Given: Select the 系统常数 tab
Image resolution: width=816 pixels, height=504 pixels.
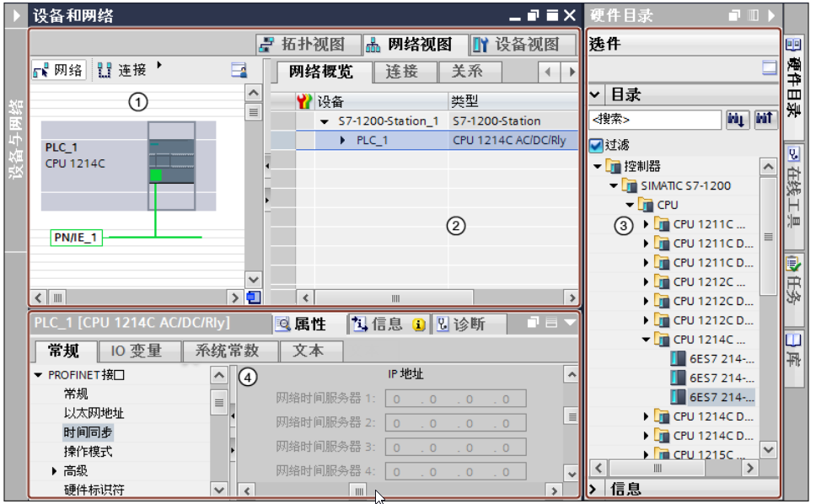Looking at the screenshot, I should (229, 351).
